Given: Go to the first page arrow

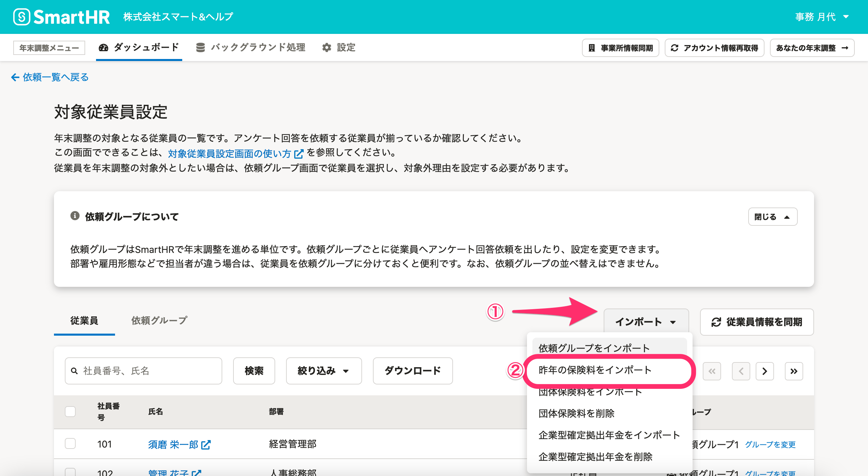Looking at the screenshot, I should (712, 371).
